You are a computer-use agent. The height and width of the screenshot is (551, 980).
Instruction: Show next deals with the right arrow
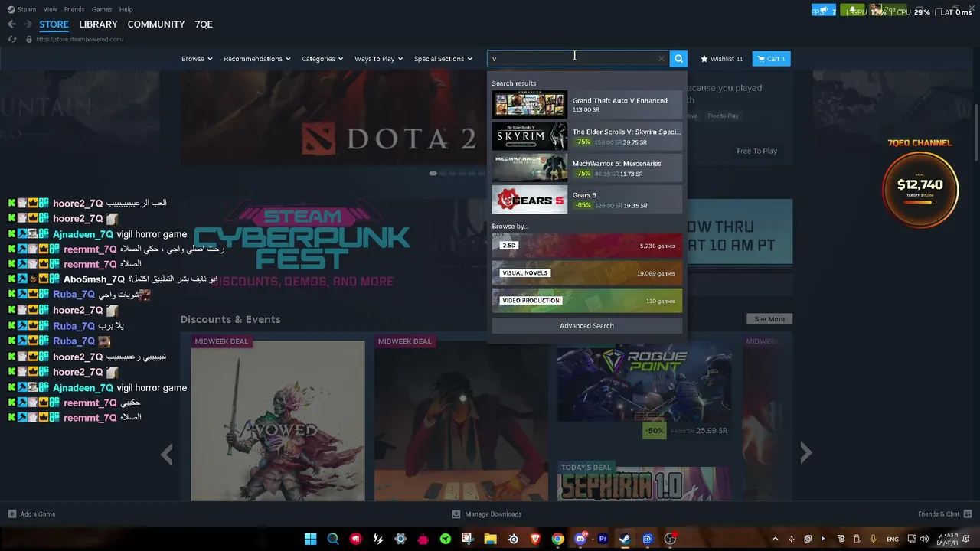(805, 453)
